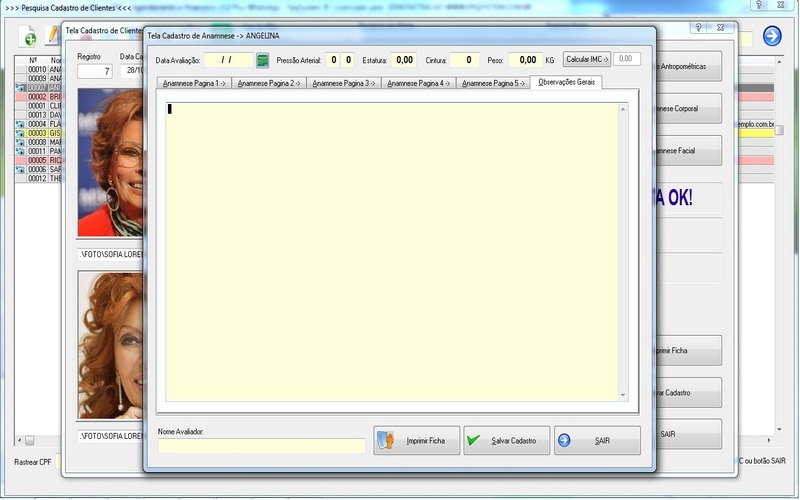800x500 pixels.
Task: Click the photo icon in row 00011
Action: pos(20,152)
